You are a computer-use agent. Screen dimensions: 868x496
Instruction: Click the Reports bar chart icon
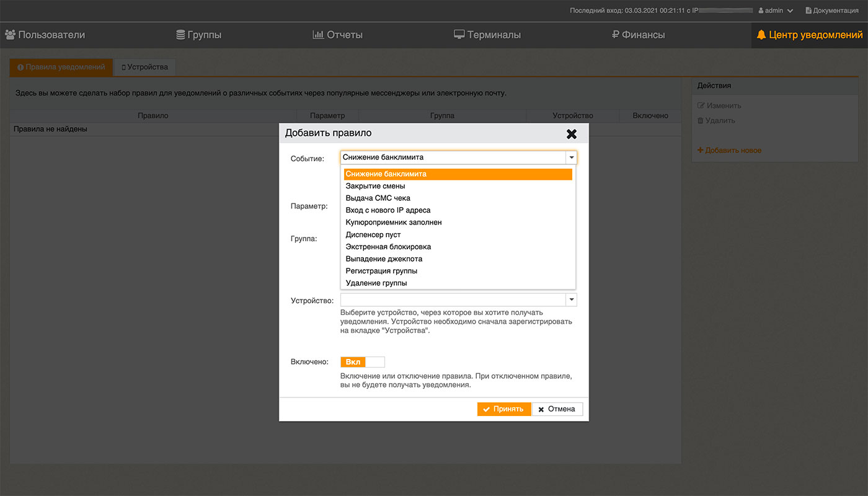(318, 35)
